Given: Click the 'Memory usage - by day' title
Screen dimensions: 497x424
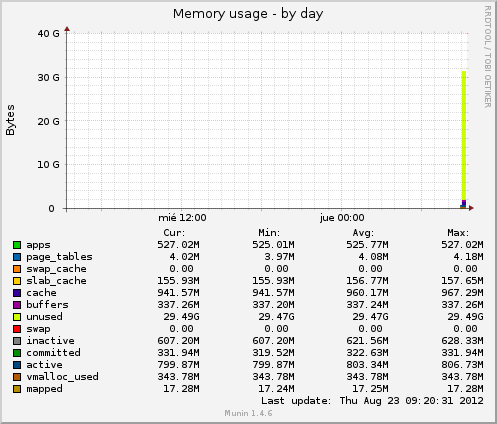Looking at the screenshot, I should click(248, 14).
